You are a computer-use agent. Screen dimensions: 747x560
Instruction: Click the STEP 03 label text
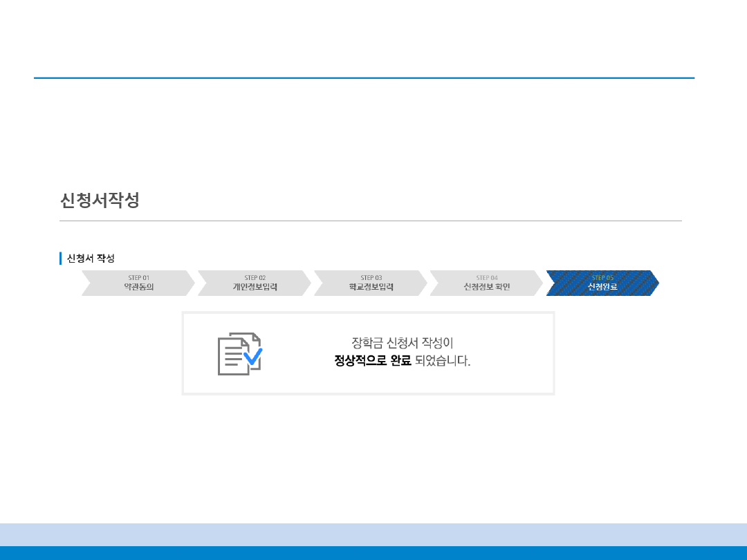pyautogui.click(x=371, y=278)
